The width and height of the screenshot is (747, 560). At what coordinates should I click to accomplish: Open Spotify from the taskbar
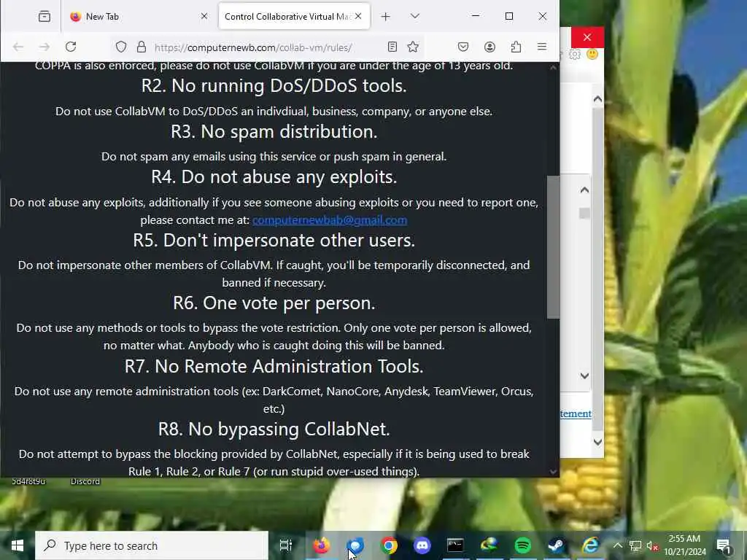coord(522,545)
